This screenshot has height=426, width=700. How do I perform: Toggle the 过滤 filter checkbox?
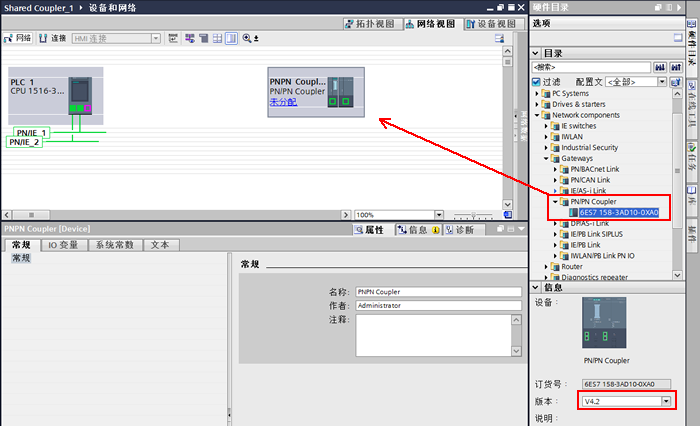tap(536, 82)
